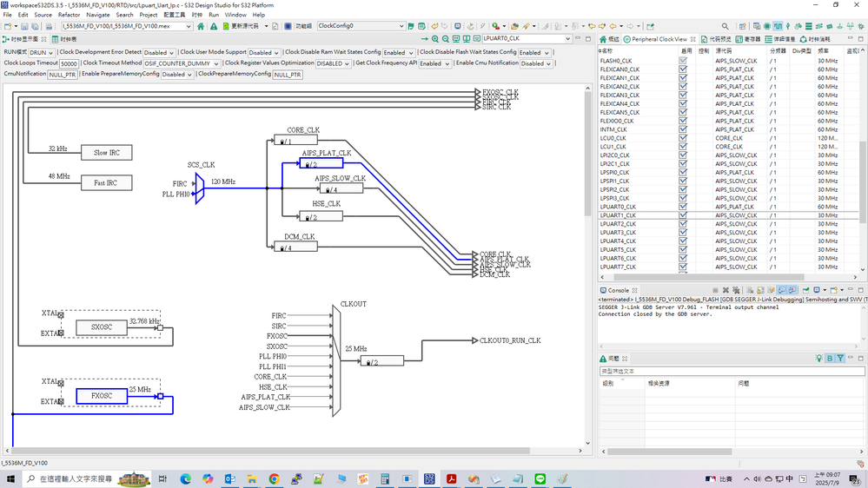868x488 pixels.
Task: Uncheck the LPI2C0_CLK enable checkbox
Action: pyautogui.click(x=683, y=155)
